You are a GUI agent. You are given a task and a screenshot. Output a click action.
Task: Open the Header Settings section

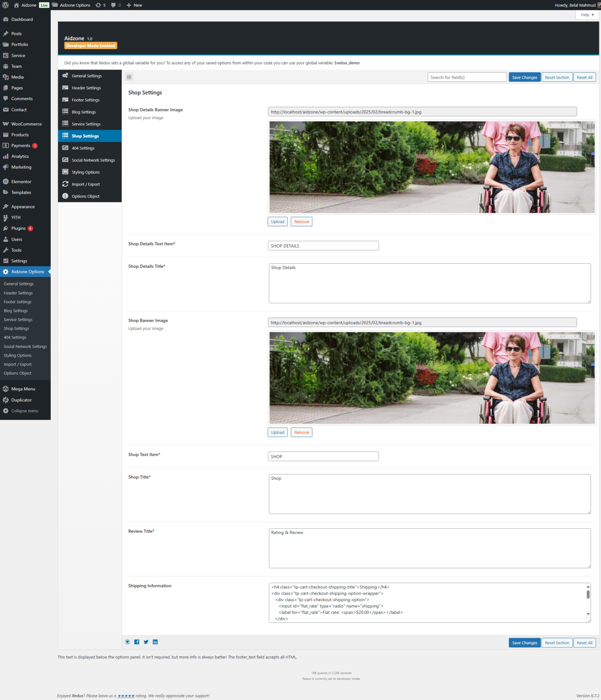[86, 88]
